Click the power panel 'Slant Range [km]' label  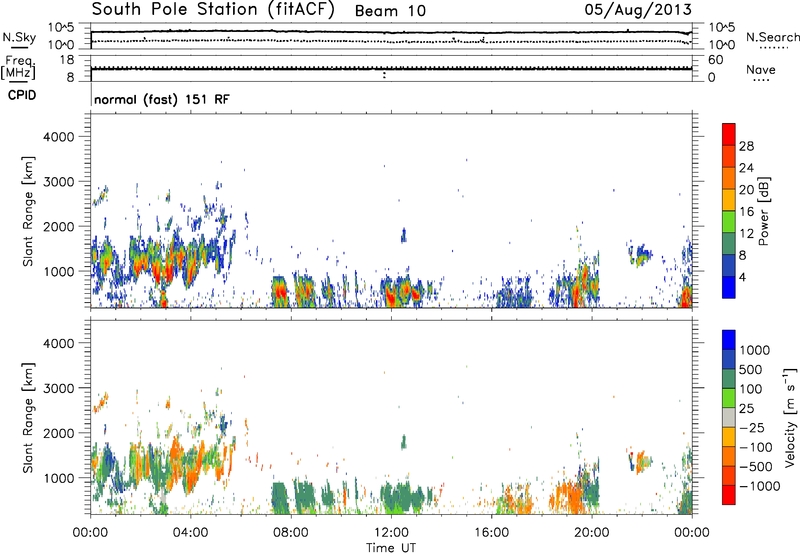[28, 211]
